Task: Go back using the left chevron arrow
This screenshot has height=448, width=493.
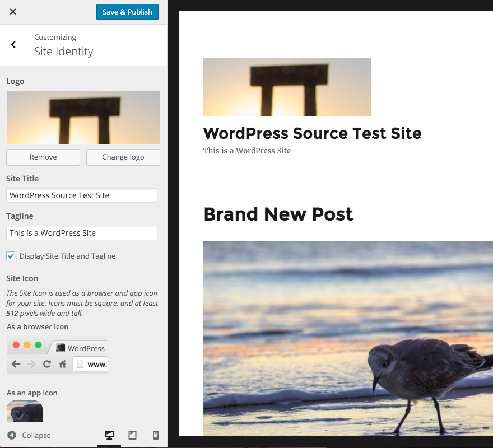Action: pyautogui.click(x=13, y=45)
